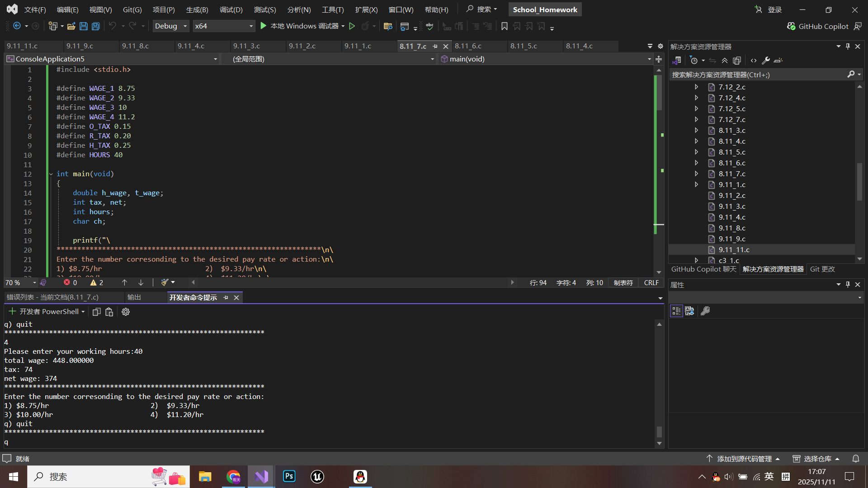868x488 pixels.
Task: Click 添加到源代码管理 in the status bar
Action: click(744, 459)
